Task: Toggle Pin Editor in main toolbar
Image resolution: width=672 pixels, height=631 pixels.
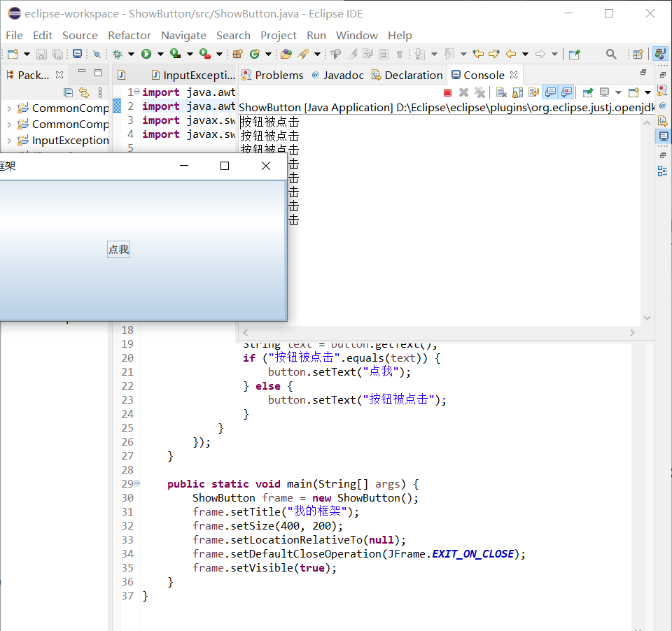Action: click(575, 54)
